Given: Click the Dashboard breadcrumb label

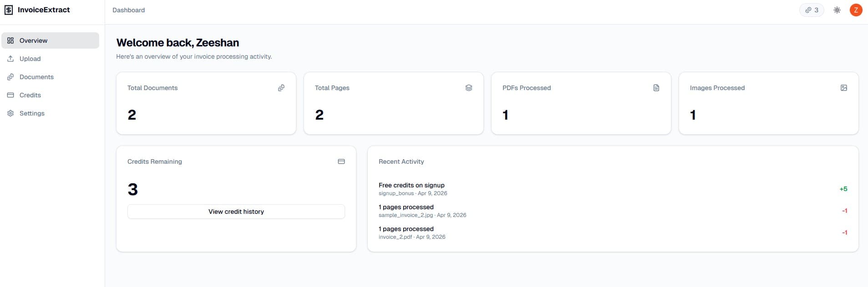Looking at the screenshot, I should 129,10.
